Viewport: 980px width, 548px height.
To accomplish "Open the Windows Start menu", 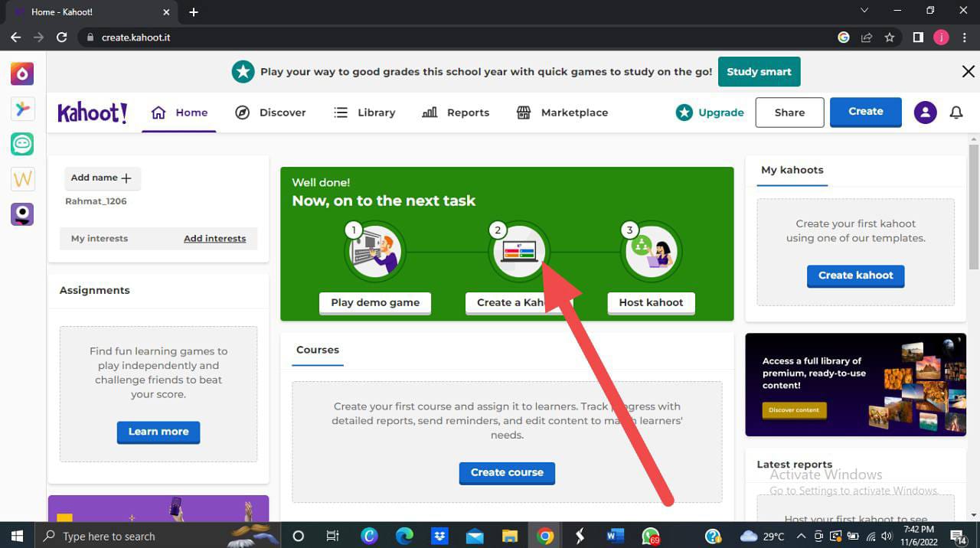I will pos(16,536).
